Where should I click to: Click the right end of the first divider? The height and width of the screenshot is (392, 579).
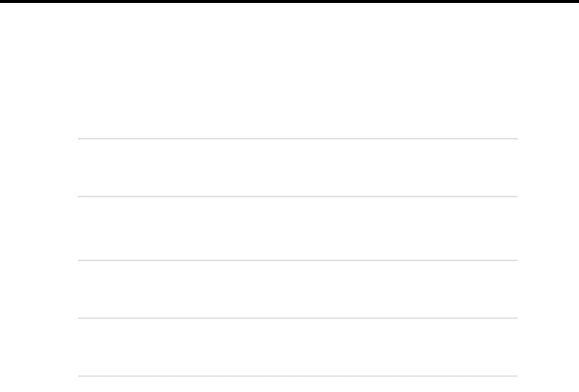point(515,139)
